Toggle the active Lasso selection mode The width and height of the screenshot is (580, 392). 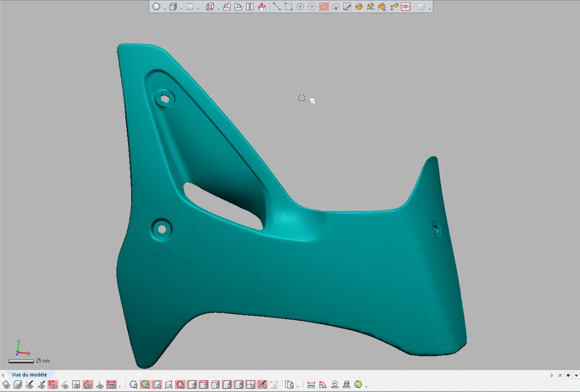click(x=324, y=7)
